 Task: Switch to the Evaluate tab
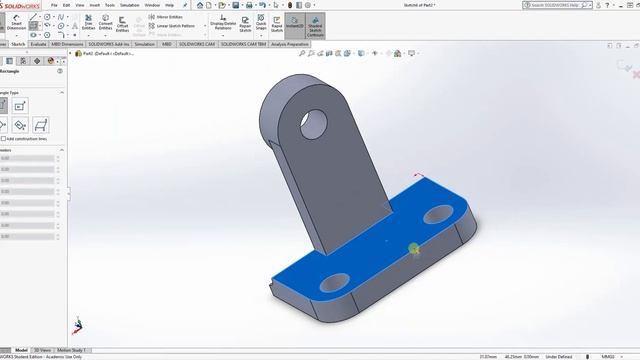click(x=38, y=44)
